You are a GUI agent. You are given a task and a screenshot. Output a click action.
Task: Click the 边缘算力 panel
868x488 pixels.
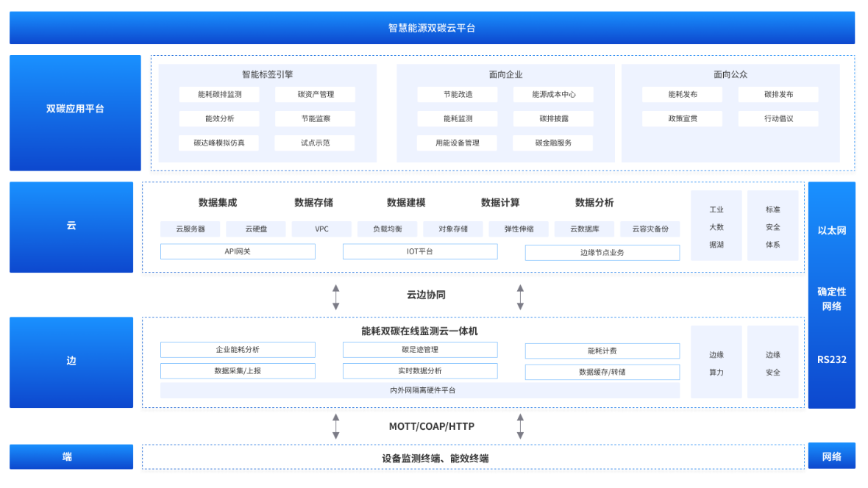tap(716, 362)
